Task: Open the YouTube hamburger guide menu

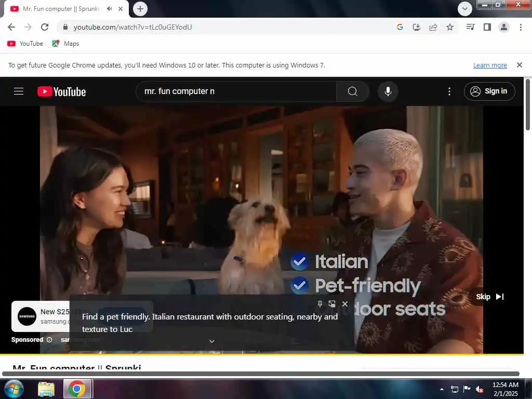Action: tap(19, 91)
